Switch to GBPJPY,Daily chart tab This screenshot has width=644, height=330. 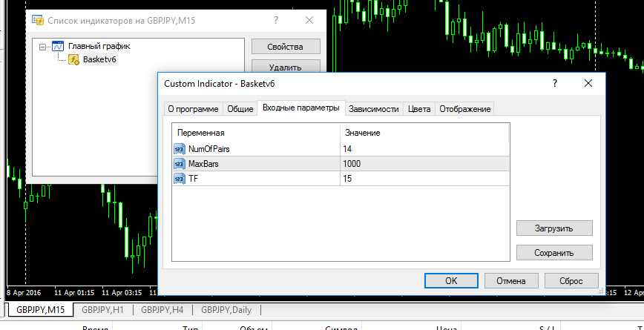[x=226, y=310]
